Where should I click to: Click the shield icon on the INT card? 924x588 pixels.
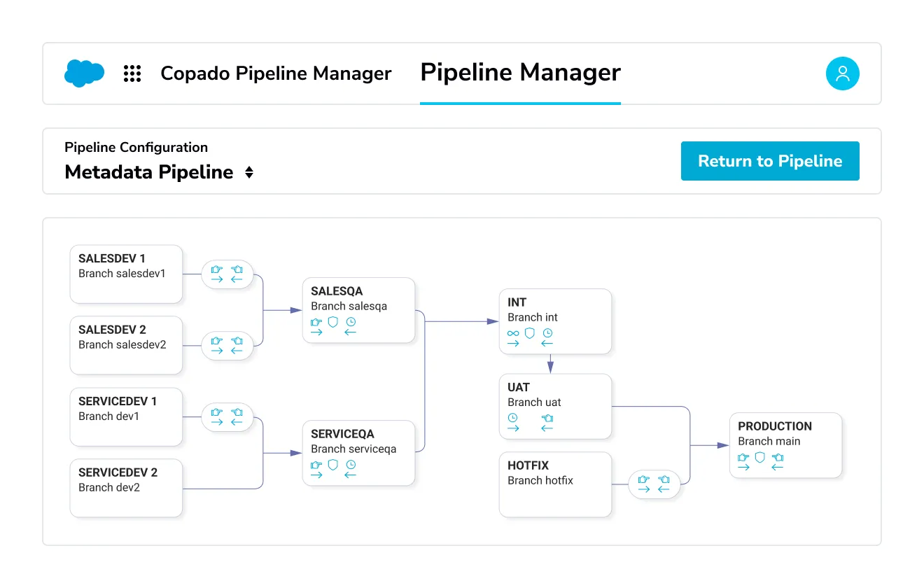[529, 334]
